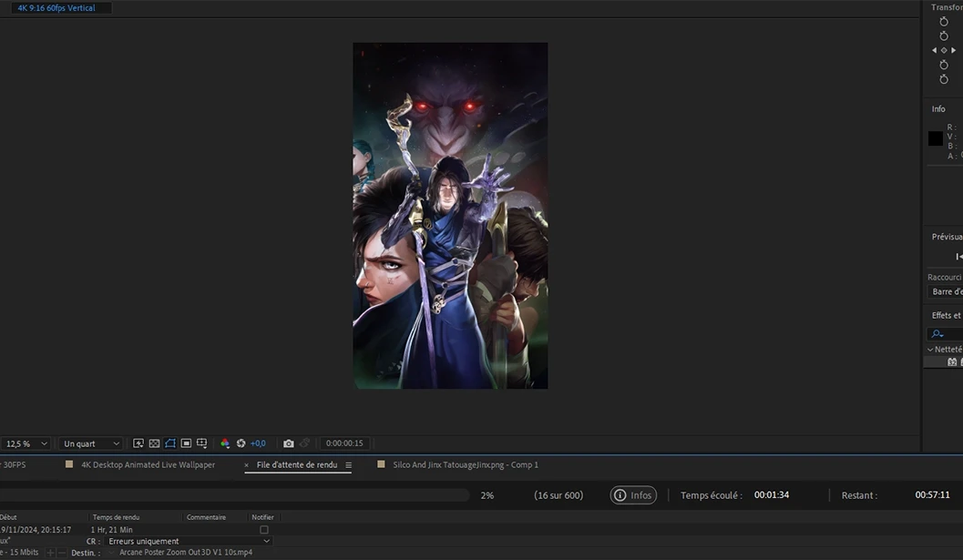Click the black color swatch in Info panel
963x560 pixels.
(936, 138)
